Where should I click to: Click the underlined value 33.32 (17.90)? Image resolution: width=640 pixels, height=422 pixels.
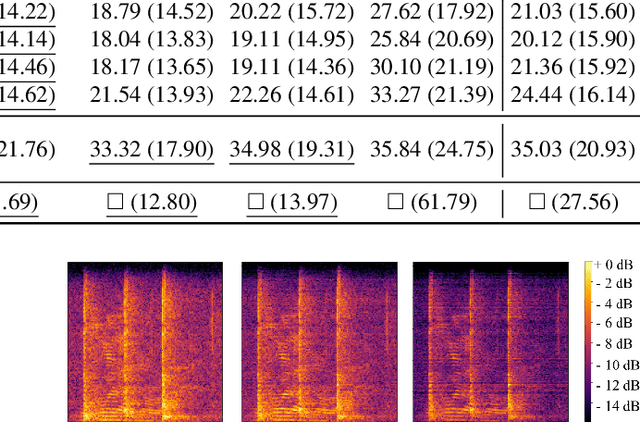[x=152, y=149]
